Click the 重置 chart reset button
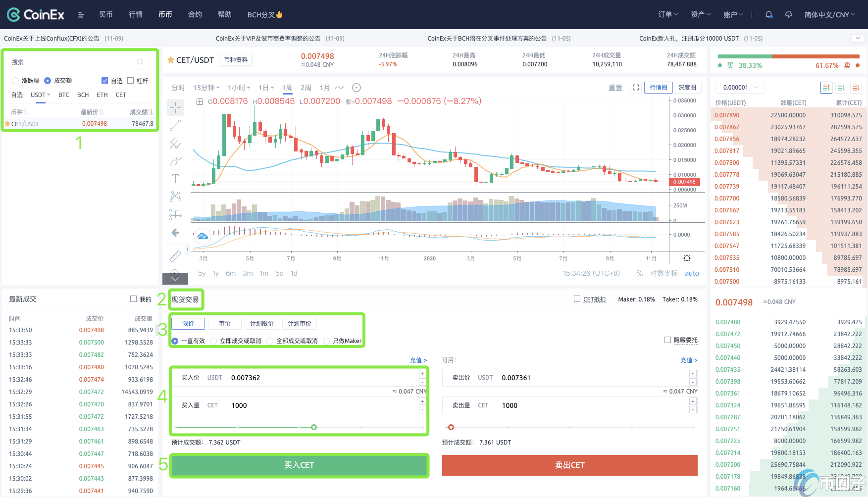The height and width of the screenshot is (497, 868). click(x=615, y=88)
